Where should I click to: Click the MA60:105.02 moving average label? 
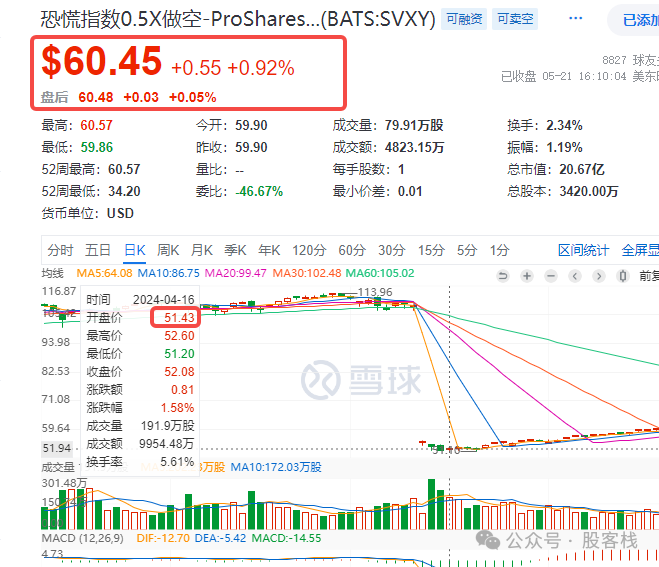coord(380,273)
